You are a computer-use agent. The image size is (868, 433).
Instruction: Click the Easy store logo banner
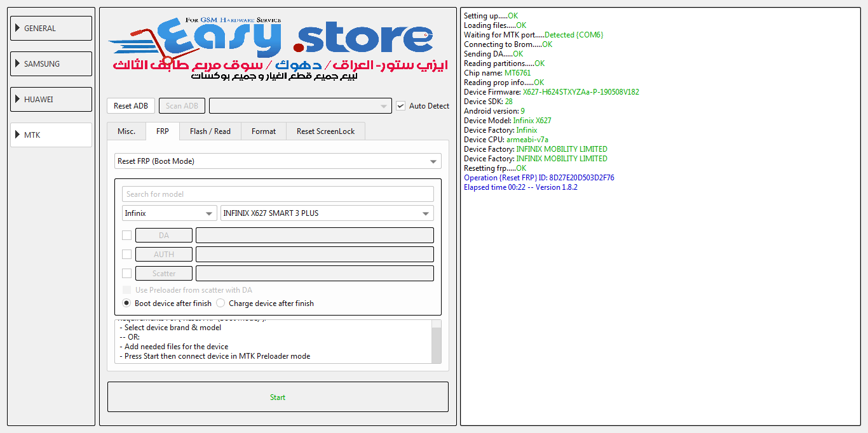point(278,50)
